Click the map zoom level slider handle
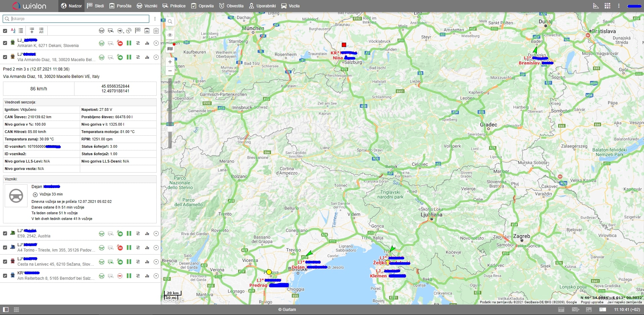 click(x=170, y=129)
